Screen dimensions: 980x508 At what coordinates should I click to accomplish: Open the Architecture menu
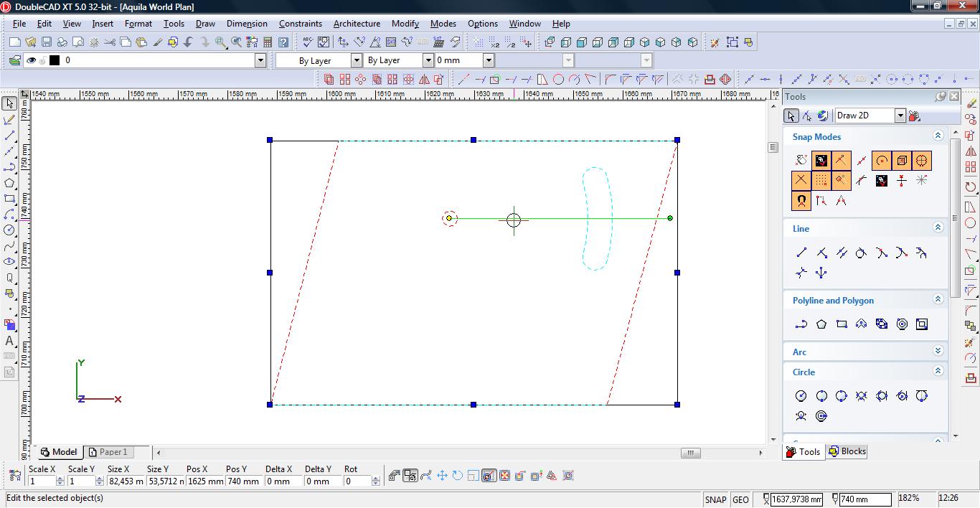click(357, 24)
